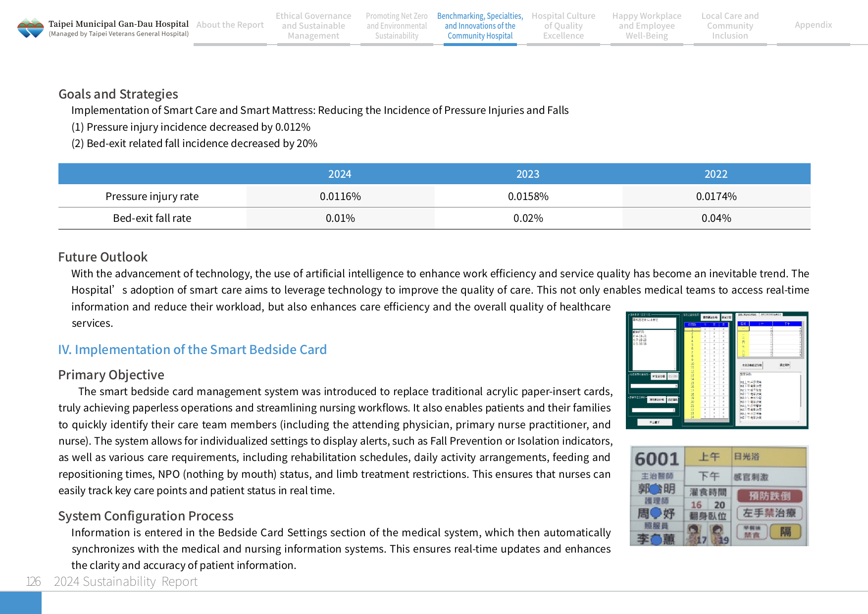Click the page number 126
The height and width of the screenshot is (614, 868).
33,581
